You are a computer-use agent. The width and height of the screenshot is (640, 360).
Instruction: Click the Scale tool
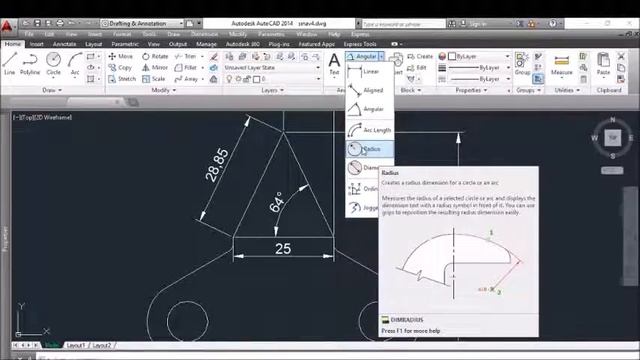coord(153,79)
